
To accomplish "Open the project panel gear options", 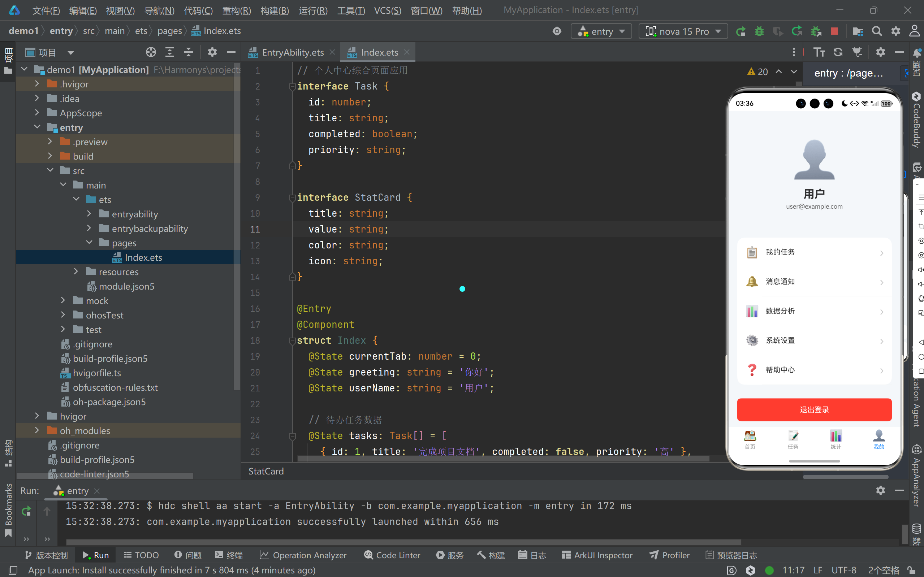I will coord(212,52).
